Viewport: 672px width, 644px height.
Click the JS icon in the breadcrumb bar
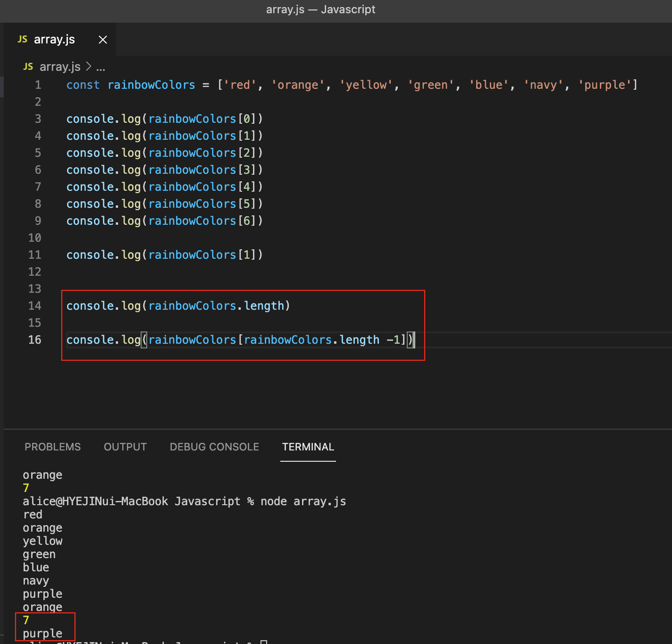tap(28, 67)
